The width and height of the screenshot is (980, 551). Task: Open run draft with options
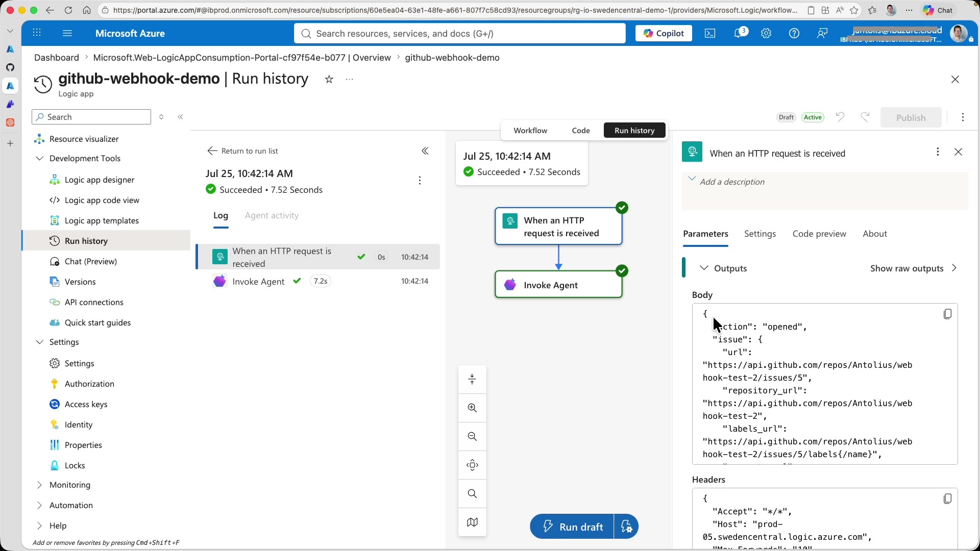pyautogui.click(x=626, y=527)
